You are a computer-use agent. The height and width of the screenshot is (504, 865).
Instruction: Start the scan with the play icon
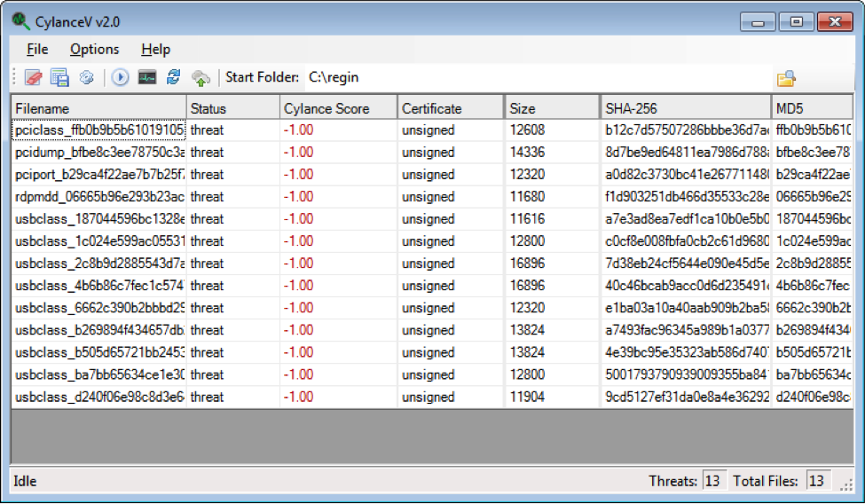click(120, 78)
